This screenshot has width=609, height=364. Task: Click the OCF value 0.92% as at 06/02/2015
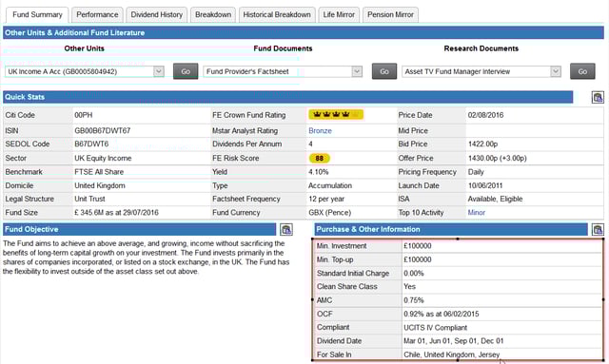[442, 314]
